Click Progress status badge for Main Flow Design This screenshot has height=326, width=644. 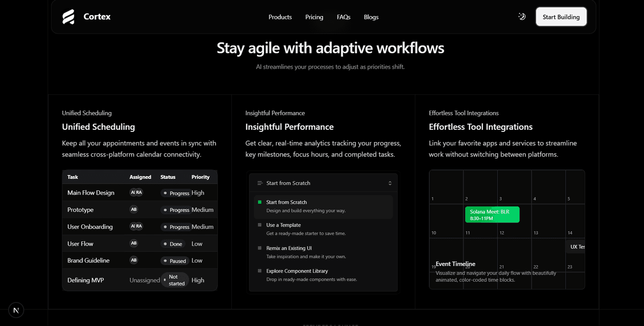175,193
